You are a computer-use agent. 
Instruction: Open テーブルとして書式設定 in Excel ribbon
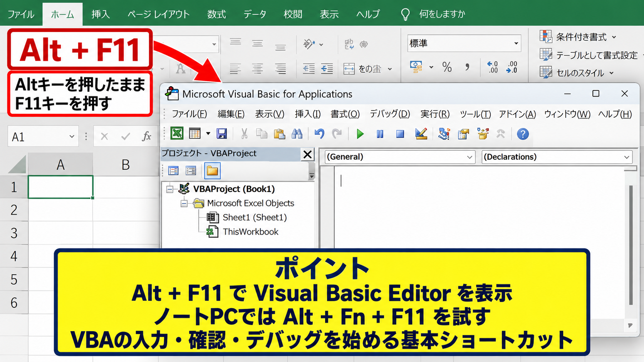tap(589, 55)
